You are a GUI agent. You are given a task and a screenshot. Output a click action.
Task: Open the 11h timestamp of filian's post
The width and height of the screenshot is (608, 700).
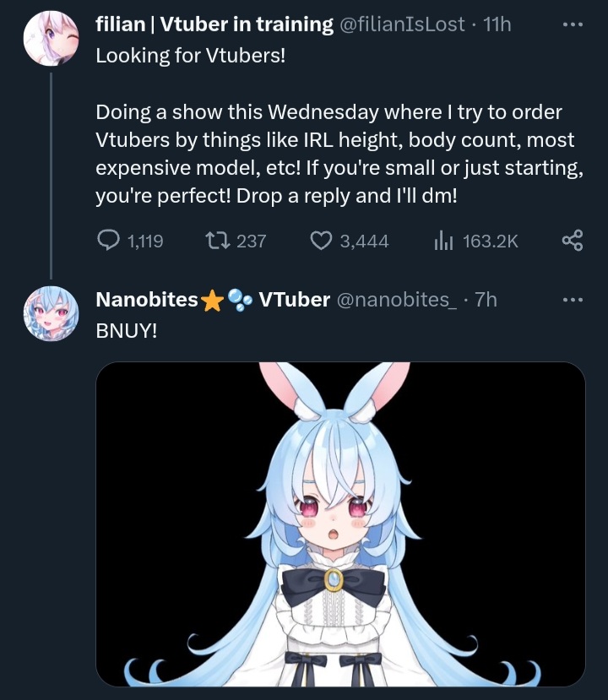coord(497,24)
